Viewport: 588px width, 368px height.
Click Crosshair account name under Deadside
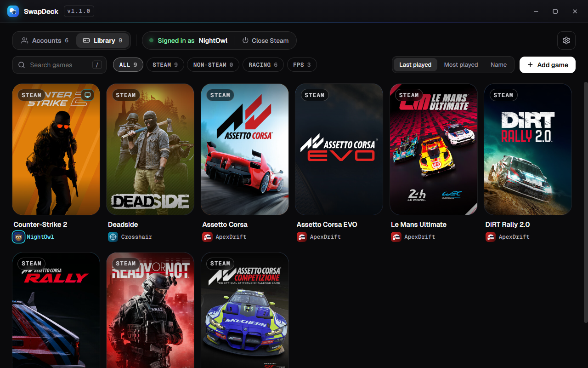point(136,237)
